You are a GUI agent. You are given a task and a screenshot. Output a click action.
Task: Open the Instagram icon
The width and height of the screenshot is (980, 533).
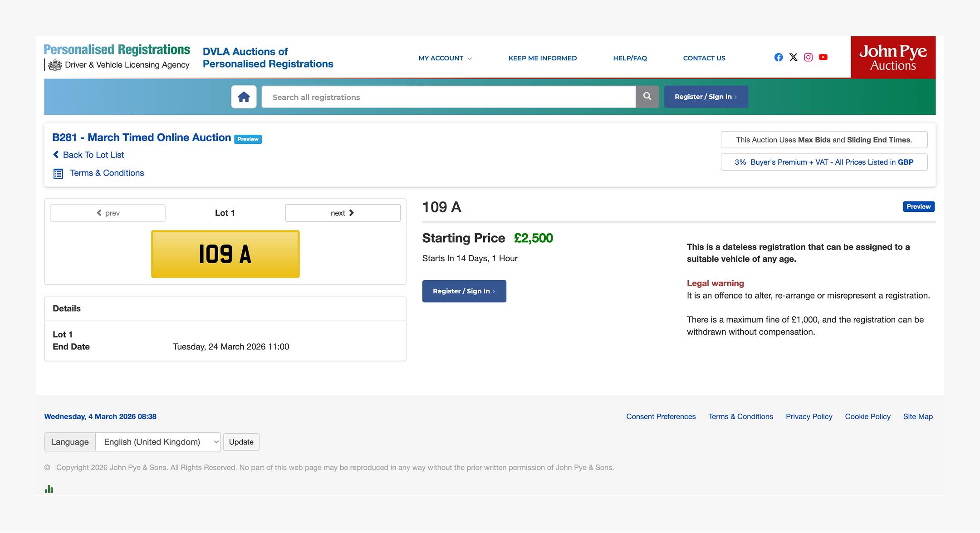[808, 57]
